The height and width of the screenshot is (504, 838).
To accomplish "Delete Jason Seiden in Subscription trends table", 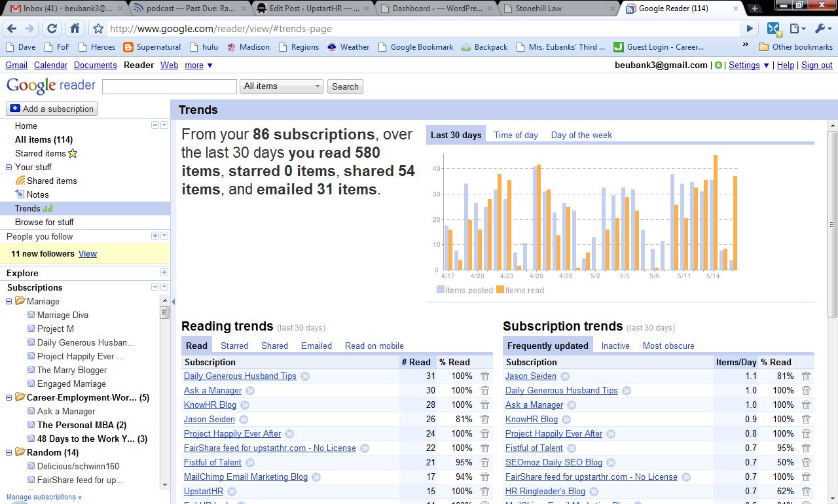I will (x=806, y=376).
